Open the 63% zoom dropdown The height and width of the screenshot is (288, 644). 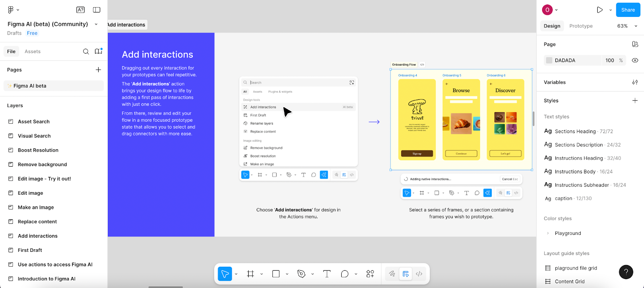(627, 26)
